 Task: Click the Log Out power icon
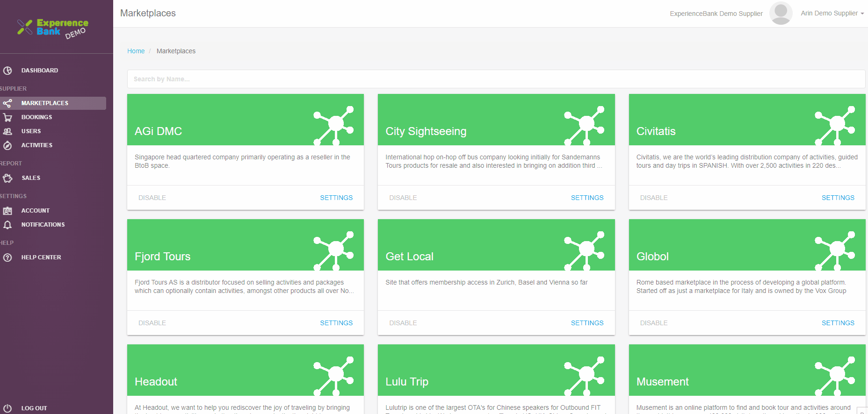(7, 408)
